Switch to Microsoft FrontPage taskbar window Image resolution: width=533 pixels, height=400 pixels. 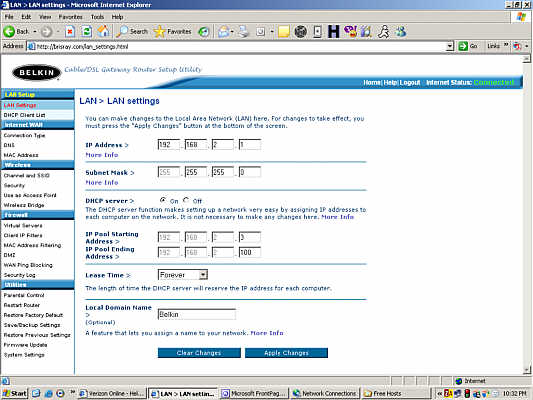254,394
